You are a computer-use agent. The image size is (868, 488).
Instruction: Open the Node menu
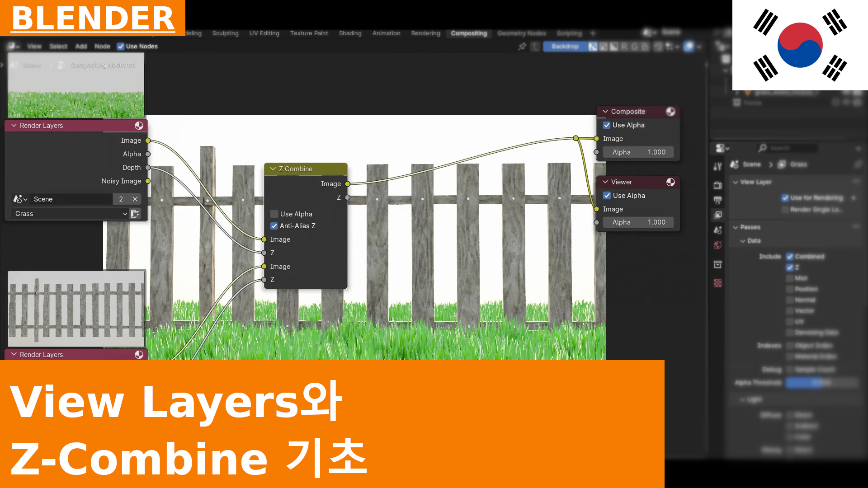[102, 47]
